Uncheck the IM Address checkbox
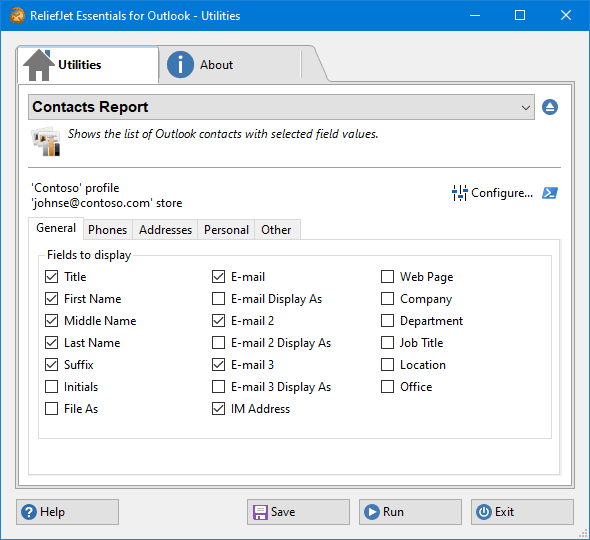590x540 pixels. [x=219, y=409]
